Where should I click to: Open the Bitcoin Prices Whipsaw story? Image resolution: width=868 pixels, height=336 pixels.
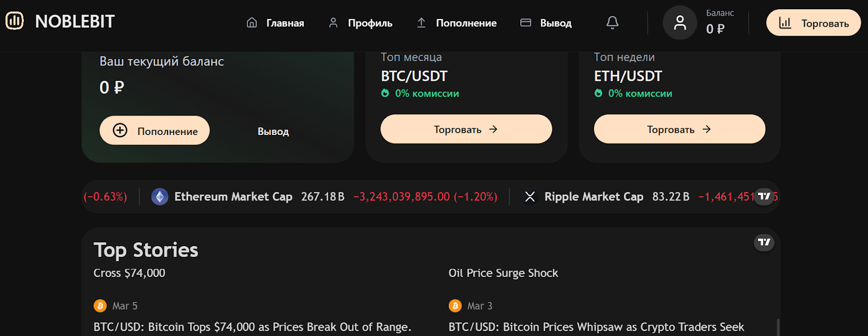(x=596, y=327)
